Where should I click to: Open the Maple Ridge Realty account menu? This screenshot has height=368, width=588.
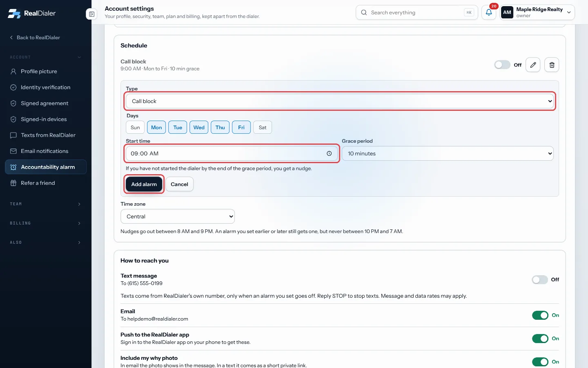(x=537, y=12)
